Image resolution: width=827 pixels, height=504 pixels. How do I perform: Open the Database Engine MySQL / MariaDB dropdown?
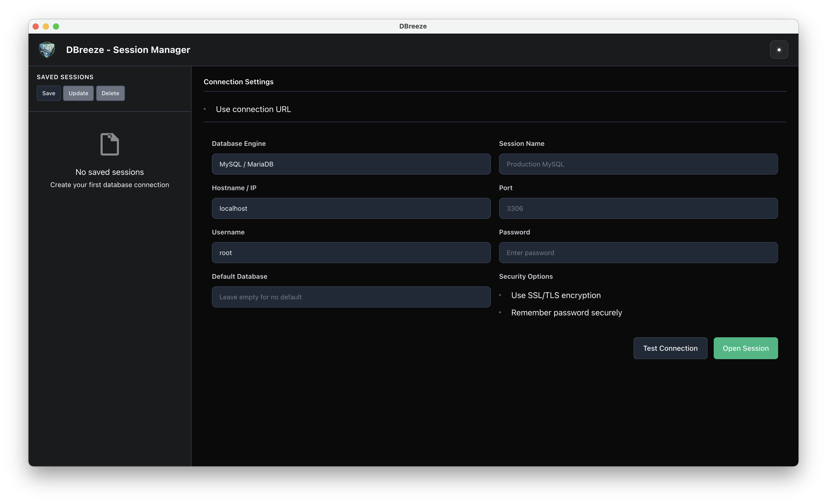pyautogui.click(x=351, y=164)
